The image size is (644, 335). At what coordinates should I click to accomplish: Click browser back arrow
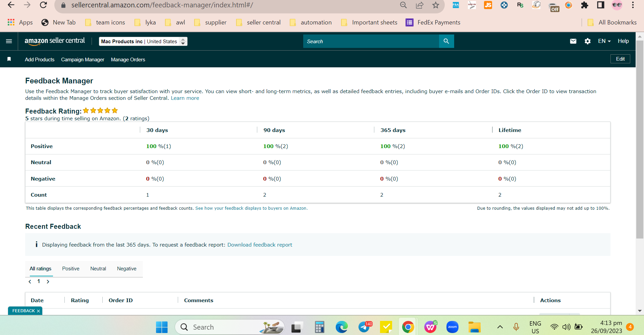pyautogui.click(x=11, y=5)
